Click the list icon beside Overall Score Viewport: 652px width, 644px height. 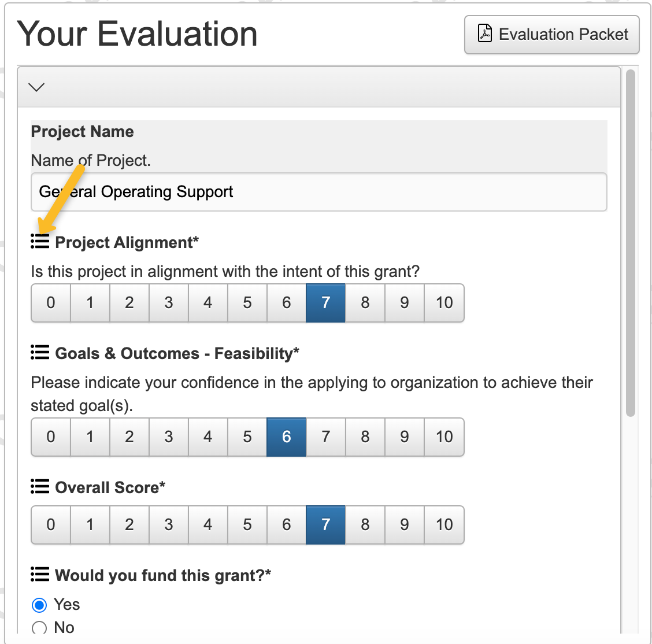click(39, 486)
